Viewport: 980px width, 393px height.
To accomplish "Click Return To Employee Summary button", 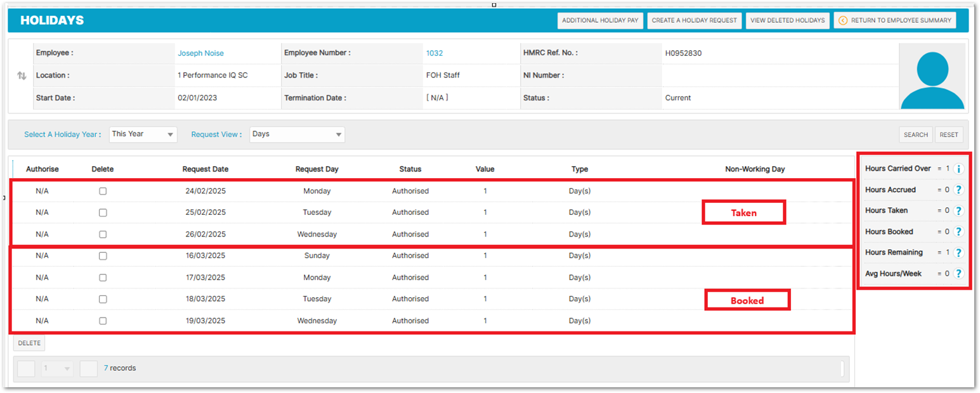I will point(895,20).
